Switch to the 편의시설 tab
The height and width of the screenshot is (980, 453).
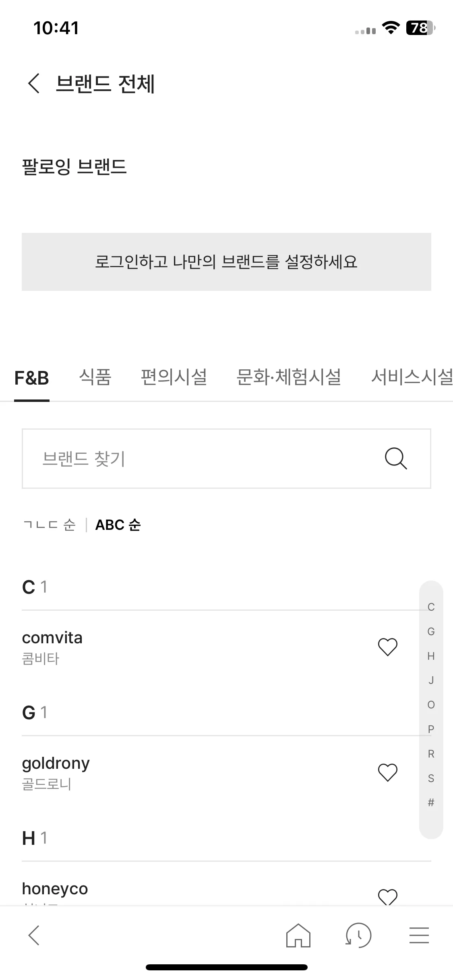[x=174, y=377]
